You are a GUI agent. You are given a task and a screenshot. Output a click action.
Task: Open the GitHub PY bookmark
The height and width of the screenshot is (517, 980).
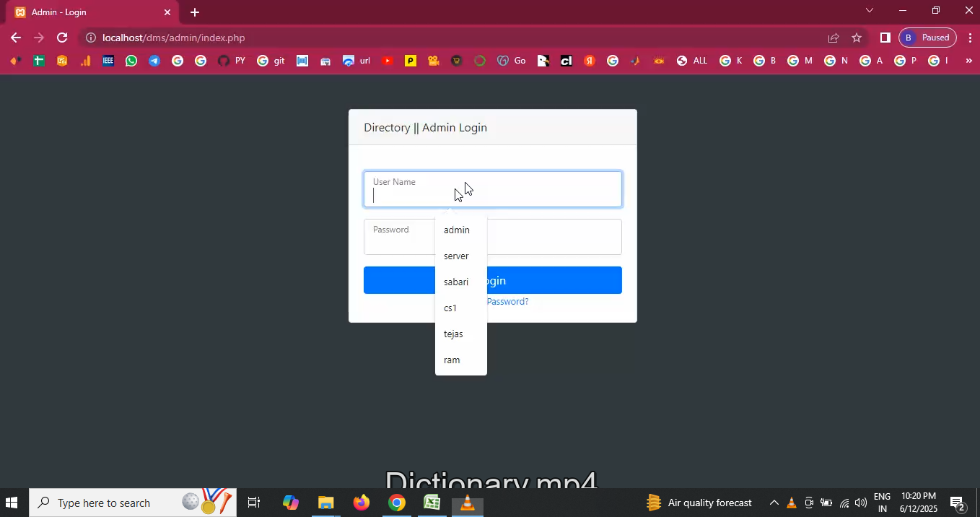coord(232,61)
